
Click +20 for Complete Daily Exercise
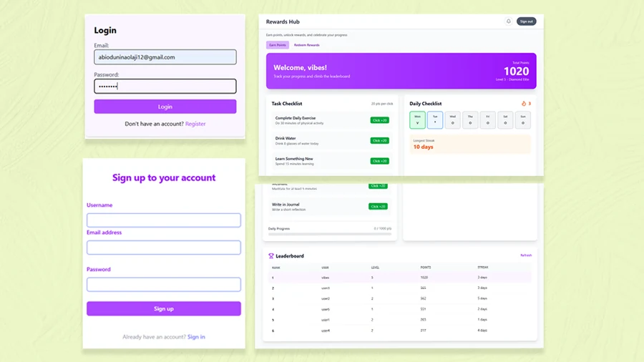pos(379,120)
